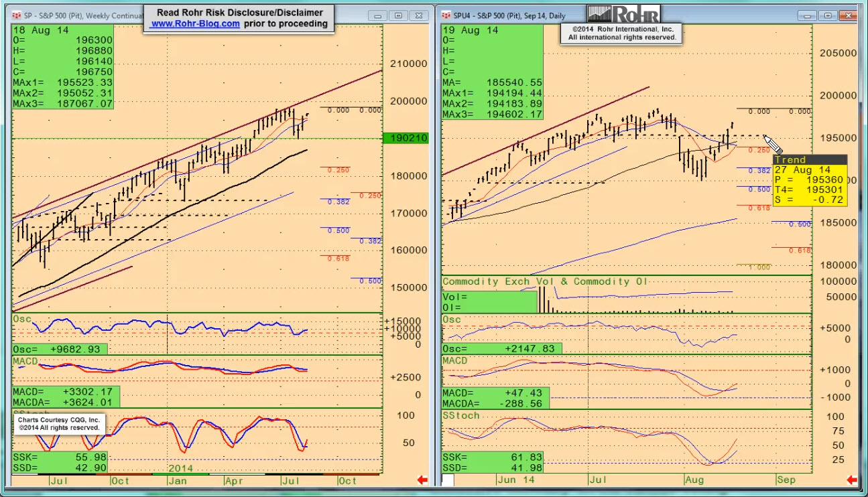Screen dimensions: 868x497
Task: Open the SP weekly chart window icon menu
Action: click(16, 15)
